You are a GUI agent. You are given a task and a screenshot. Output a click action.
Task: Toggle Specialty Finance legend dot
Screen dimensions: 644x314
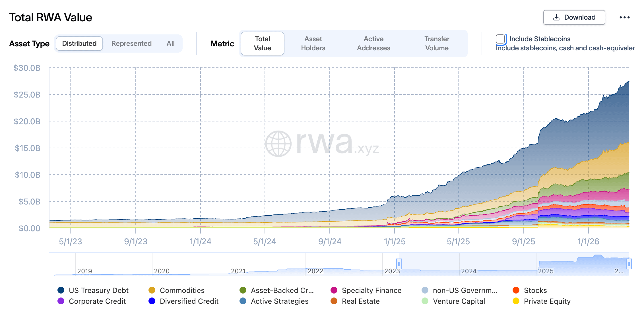tap(334, 290)
